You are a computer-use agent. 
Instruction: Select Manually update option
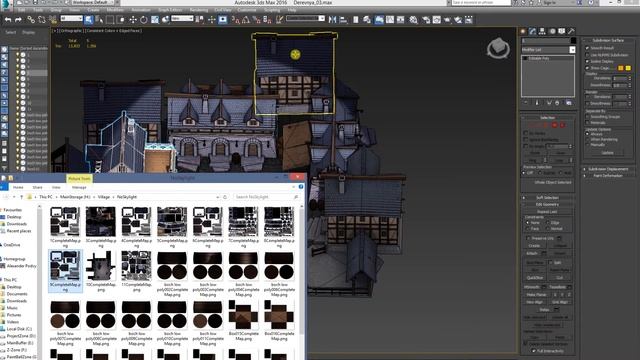pos(587,144)
